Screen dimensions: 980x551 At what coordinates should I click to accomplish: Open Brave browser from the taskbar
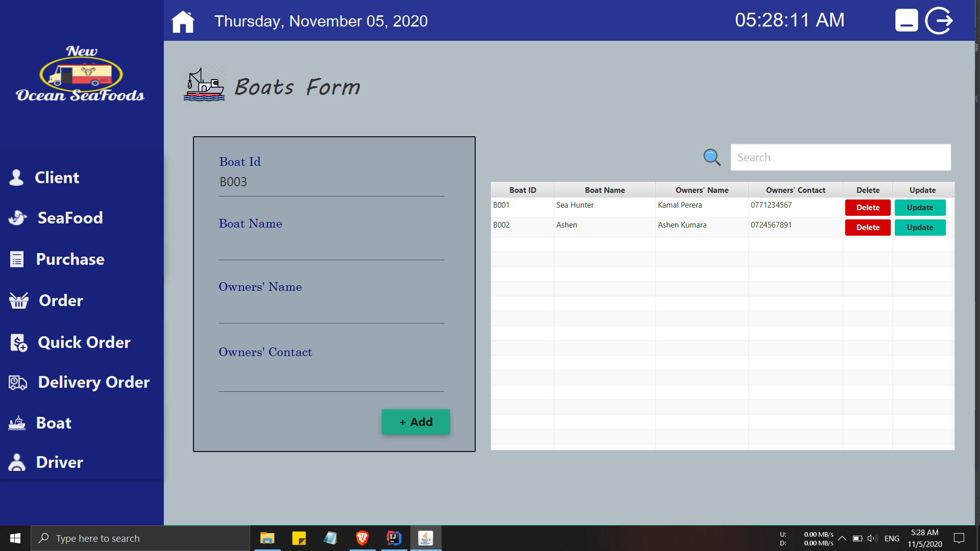point(362,538)
